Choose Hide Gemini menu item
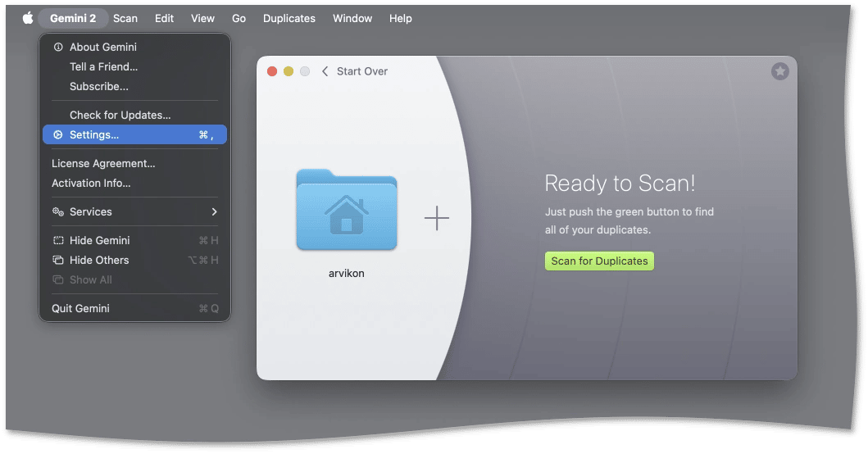Image resolution: width=868 pixels, height=454 pixels. click(x=99, y=241)
